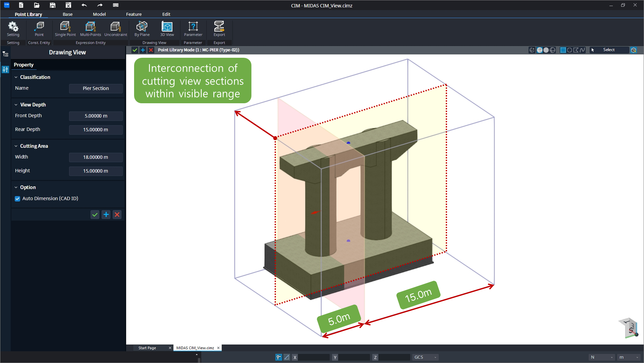Viewport: 644px width, 363px height.
Task: Click the CIM application logo icon
Action: pyautogui.click(x=6, y=5)
